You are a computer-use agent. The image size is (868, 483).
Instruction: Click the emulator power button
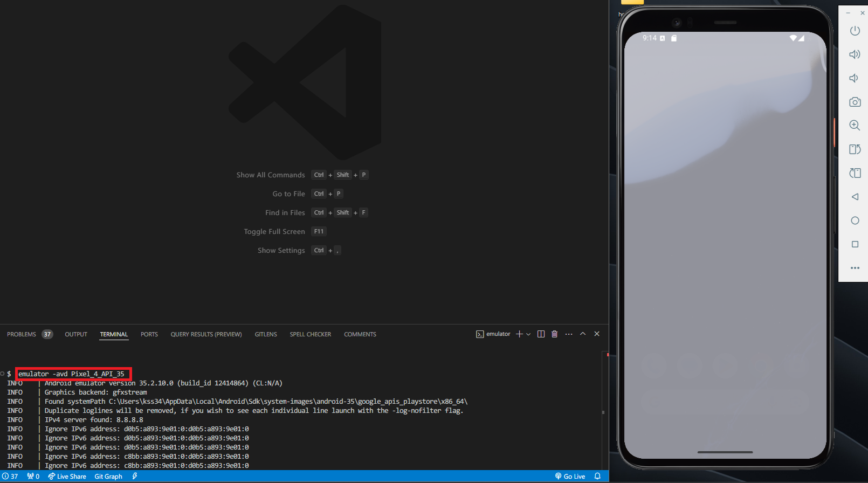pos(855,31)
